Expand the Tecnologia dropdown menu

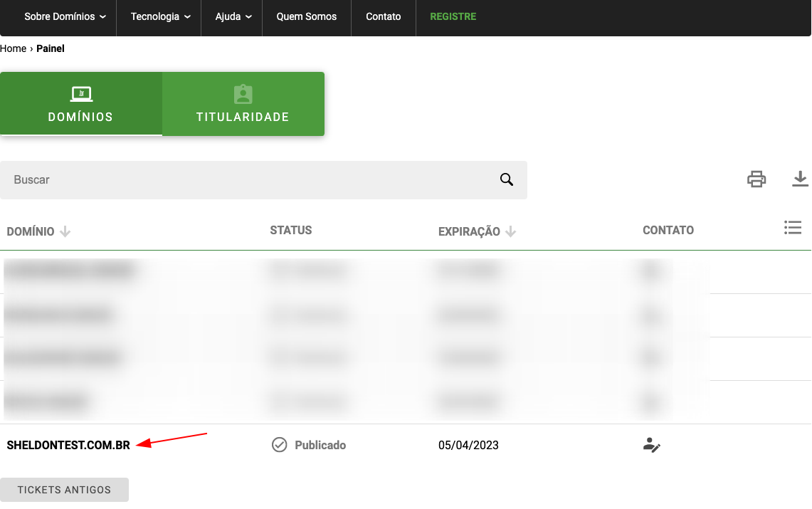tap(160, 16)
